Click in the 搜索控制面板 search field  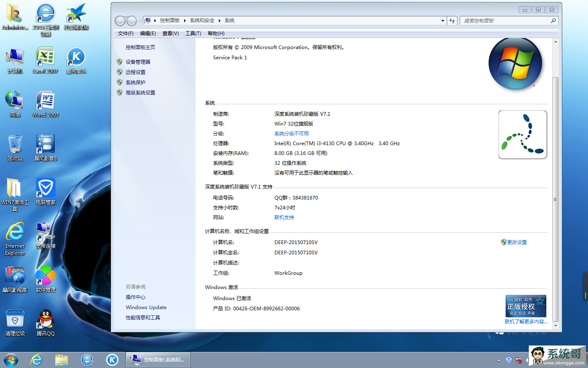(505, 20)
